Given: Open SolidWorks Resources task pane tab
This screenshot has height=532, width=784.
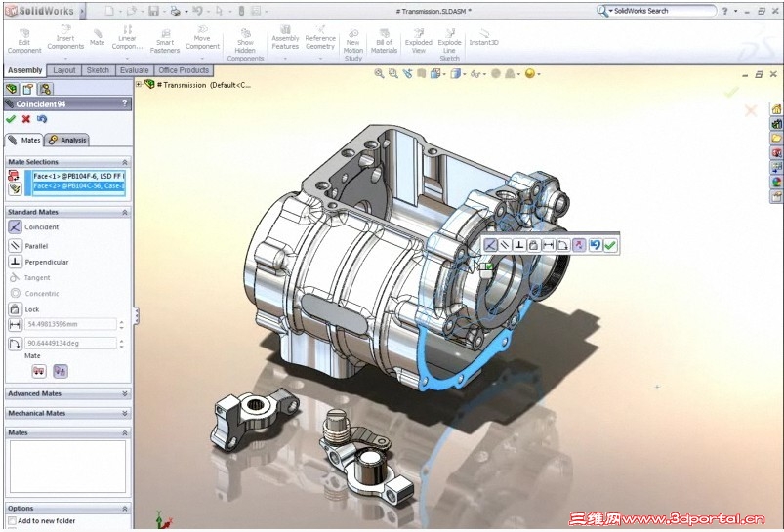Looking at the screenshot, I should click(x=776, y=109).
